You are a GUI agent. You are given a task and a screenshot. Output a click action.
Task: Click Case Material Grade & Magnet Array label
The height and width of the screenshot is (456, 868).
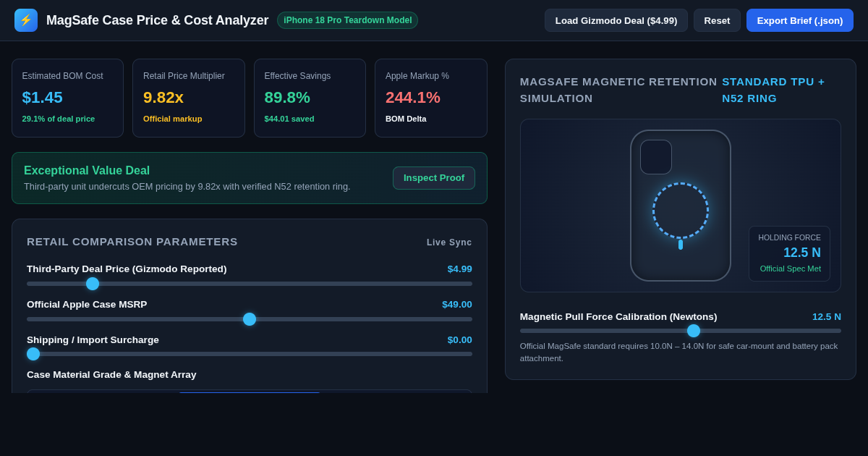click(x=111, y=375)
